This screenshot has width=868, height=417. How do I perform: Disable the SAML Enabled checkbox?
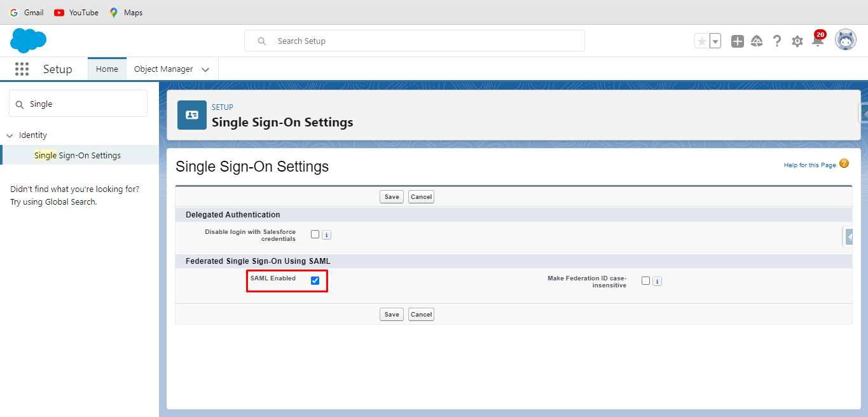coord(315,280)
